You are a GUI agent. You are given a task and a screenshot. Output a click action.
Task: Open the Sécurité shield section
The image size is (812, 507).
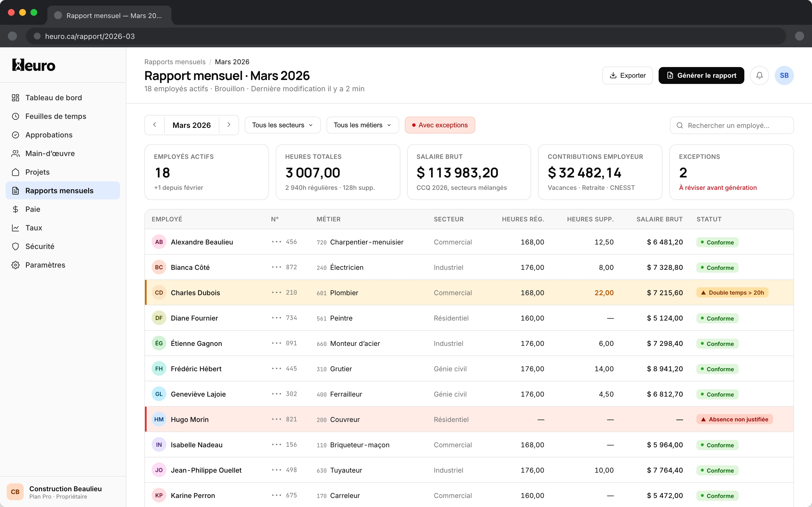point(39,246)
